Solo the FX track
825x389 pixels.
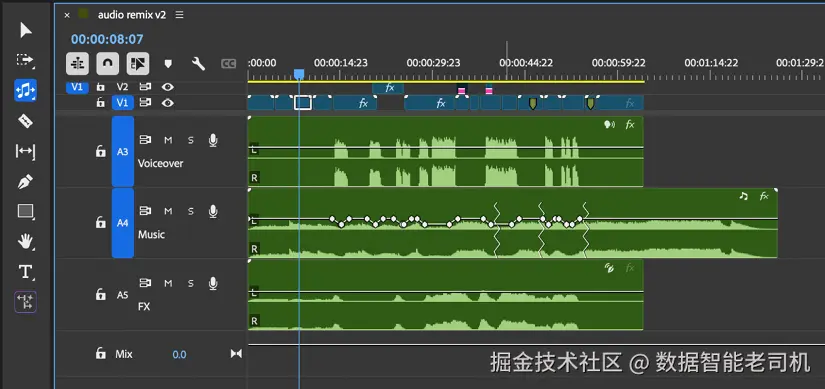(191, 283)
